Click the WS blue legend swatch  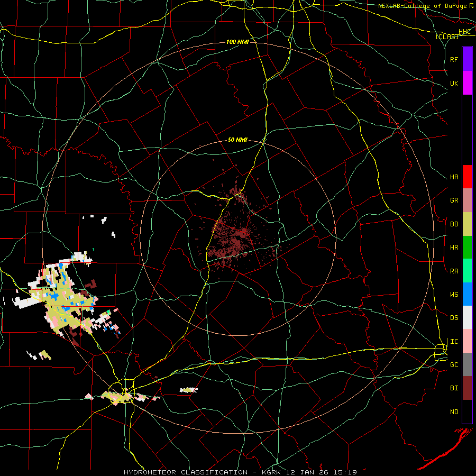[x=467, y=294]
